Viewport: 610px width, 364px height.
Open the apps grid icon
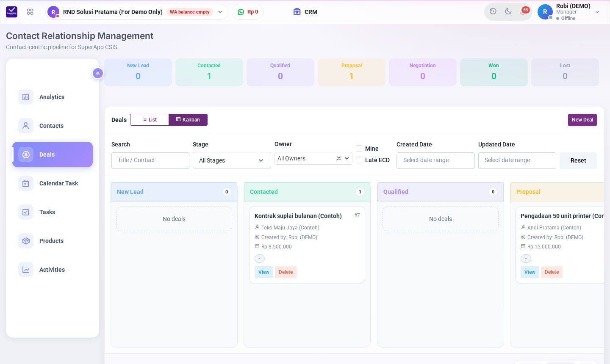[30, 12]
